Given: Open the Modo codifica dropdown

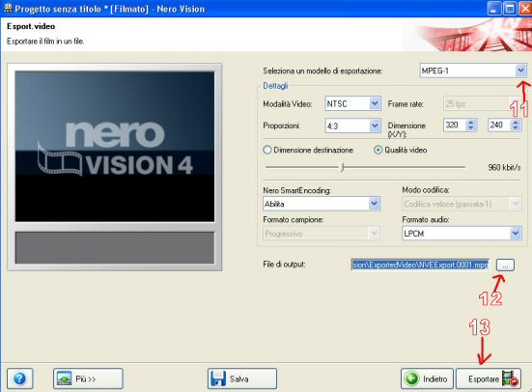Looking at the screenshot, I should tap(462, 204).
